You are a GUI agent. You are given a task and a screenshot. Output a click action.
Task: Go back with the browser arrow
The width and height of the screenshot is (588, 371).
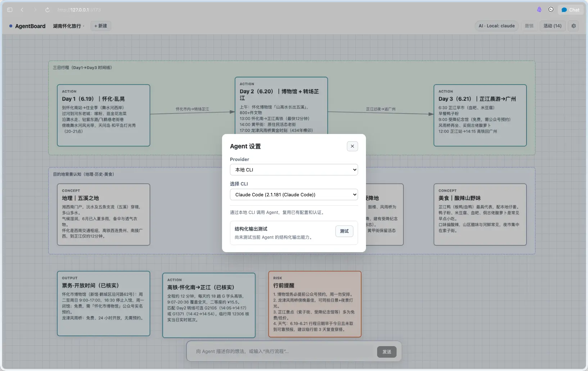22,10
